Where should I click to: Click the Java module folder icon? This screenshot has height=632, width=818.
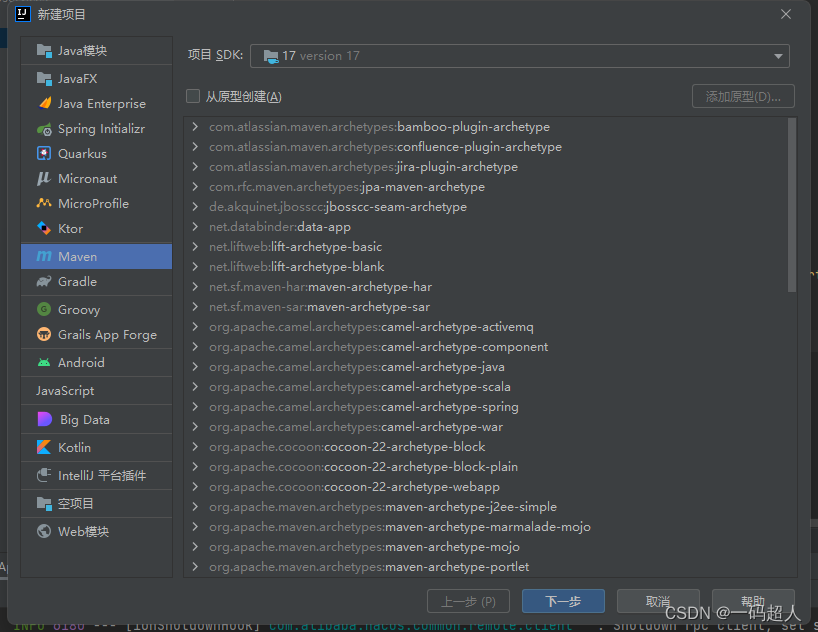coord(44,51)
